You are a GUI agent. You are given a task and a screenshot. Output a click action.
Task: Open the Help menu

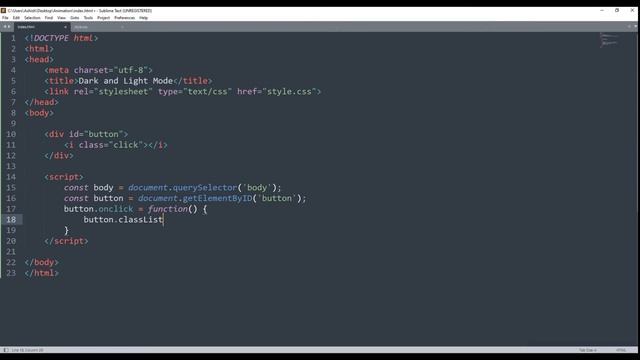click(143, 18)
